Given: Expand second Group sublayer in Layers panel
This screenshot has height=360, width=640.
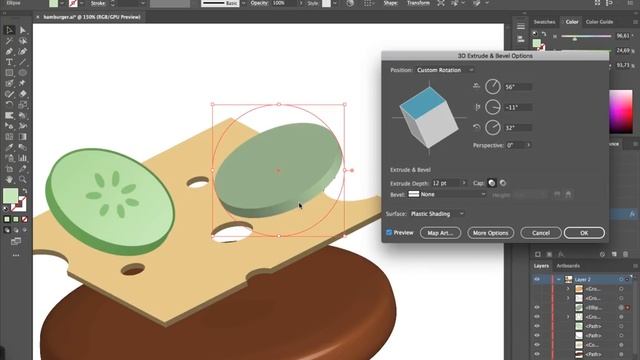Looking at the screenshot, I should click(x=568, y=298).
